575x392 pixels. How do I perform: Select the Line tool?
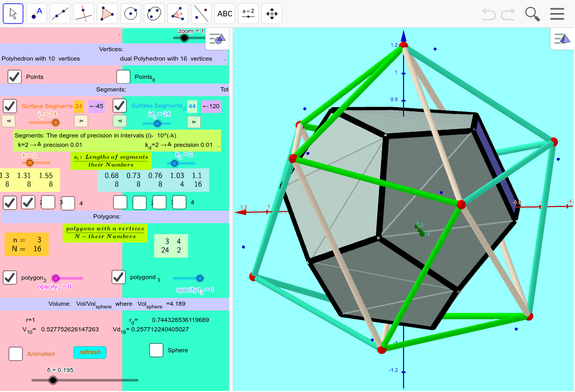pos(60,13)
